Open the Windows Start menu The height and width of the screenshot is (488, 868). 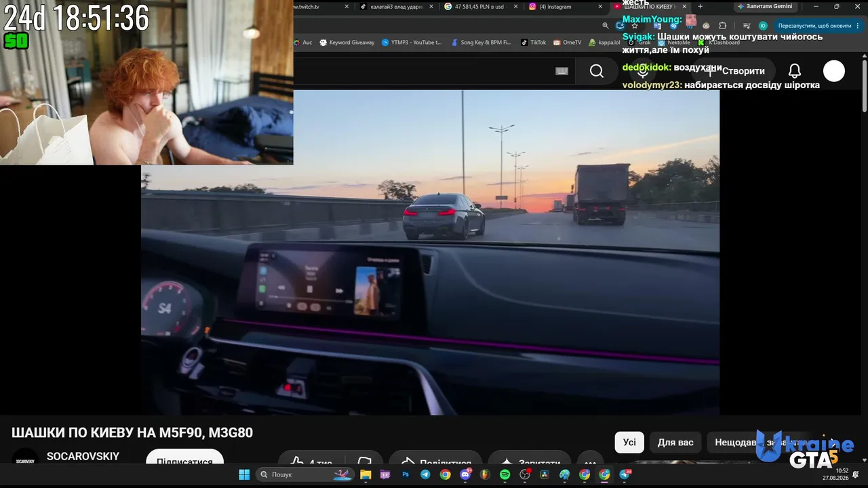click(x=244, y=474)
